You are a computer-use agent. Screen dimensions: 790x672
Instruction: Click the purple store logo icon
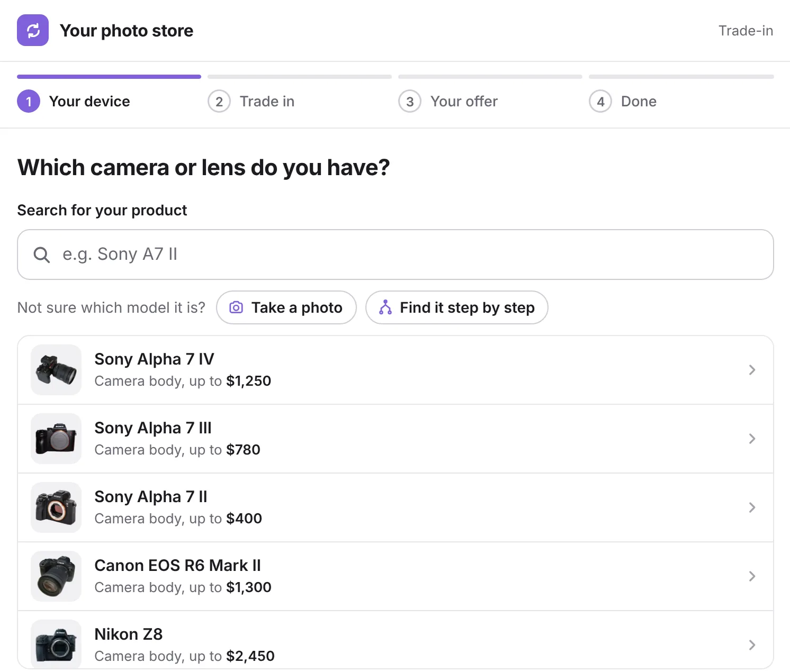(x=33, y=30)
